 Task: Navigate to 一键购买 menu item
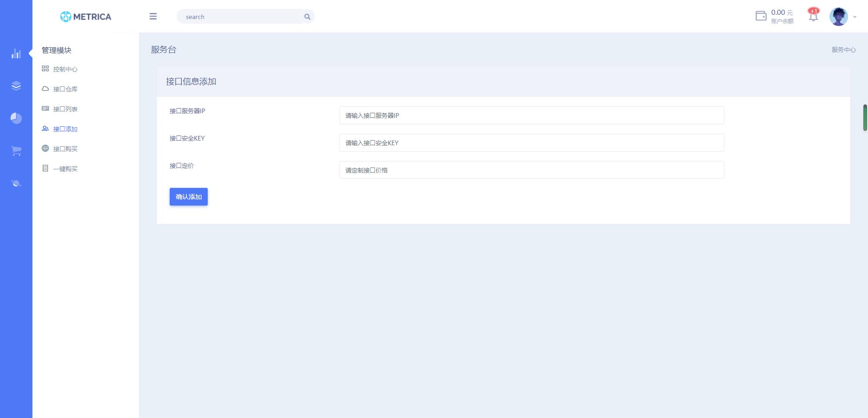[65, 168]
